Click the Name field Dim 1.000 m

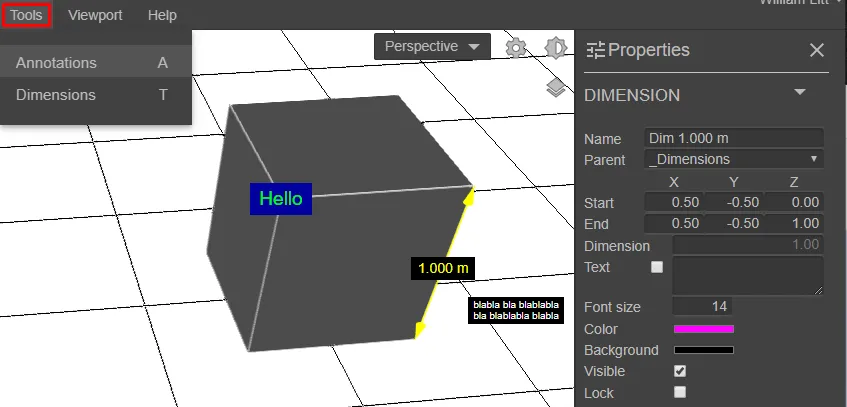[734, 138]
